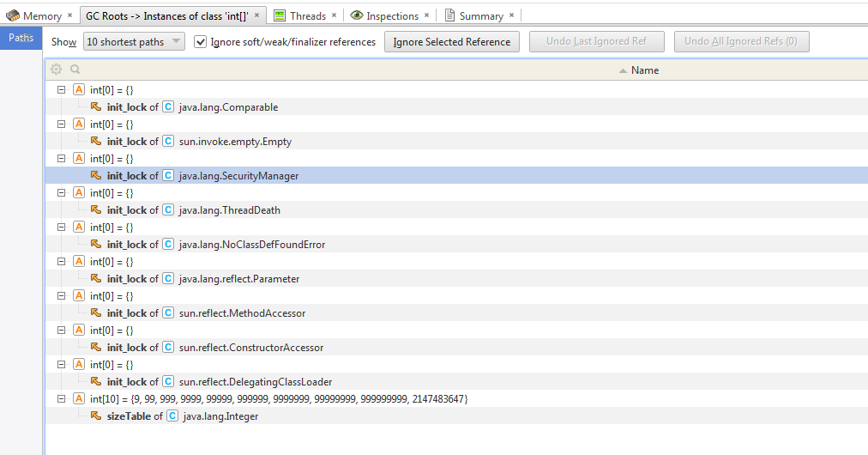868x455 pixels.
Task: Select the Paths side tab
Action: (x=21, y=38)
